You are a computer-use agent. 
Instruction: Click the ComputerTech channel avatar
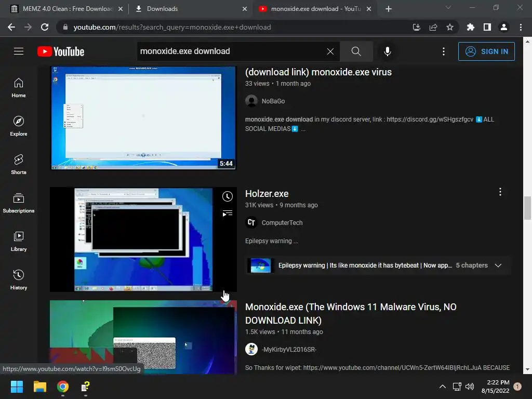pos(251,222)
